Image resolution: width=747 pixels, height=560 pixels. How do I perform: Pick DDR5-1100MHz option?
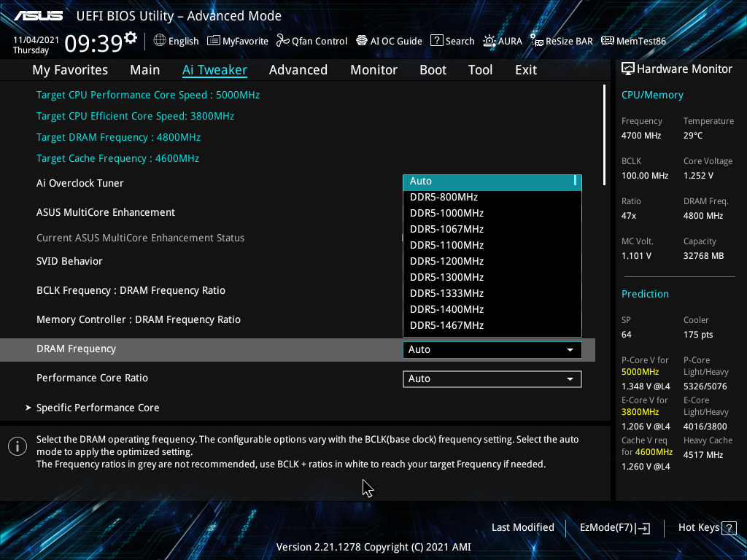tap(492, 245)
